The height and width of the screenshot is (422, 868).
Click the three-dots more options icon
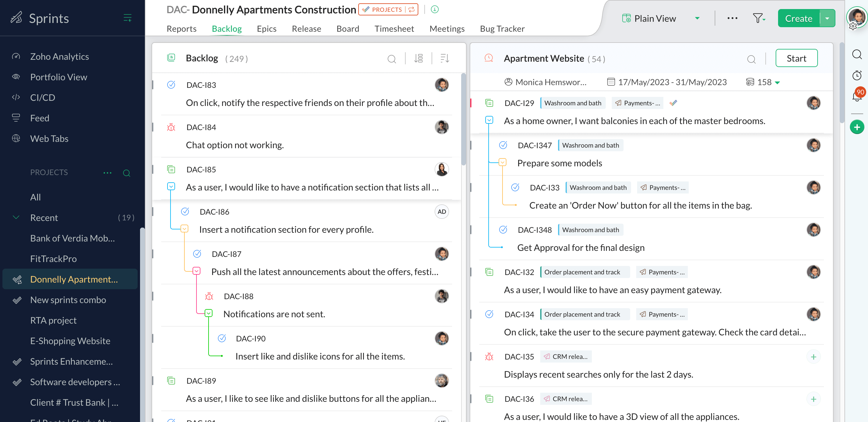[x=732, y=18]
